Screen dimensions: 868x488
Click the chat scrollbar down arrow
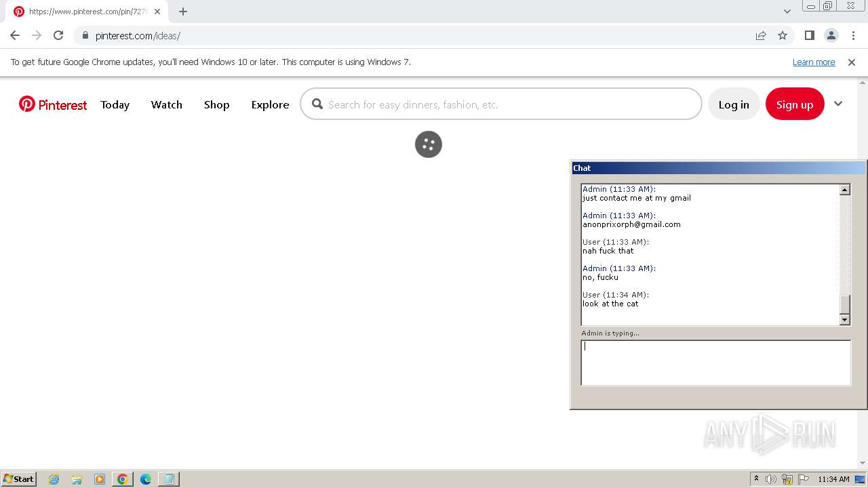[x=845, y=319]
